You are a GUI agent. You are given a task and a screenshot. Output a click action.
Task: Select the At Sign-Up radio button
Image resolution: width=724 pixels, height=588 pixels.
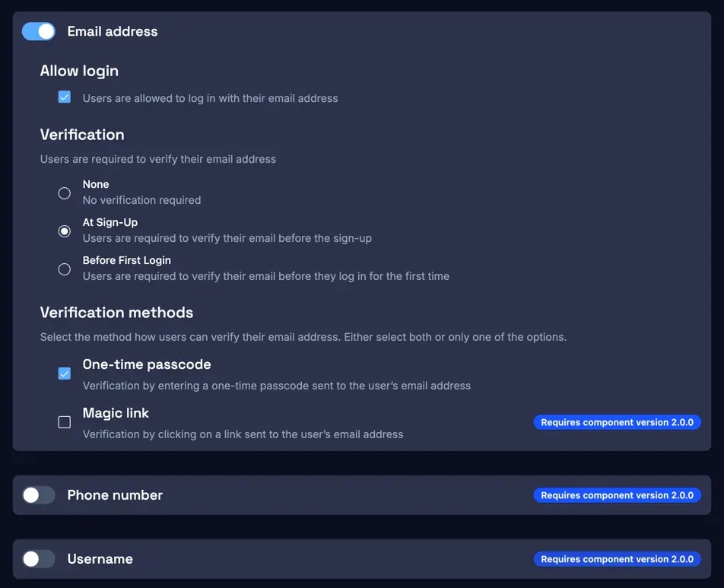point(64,231)
